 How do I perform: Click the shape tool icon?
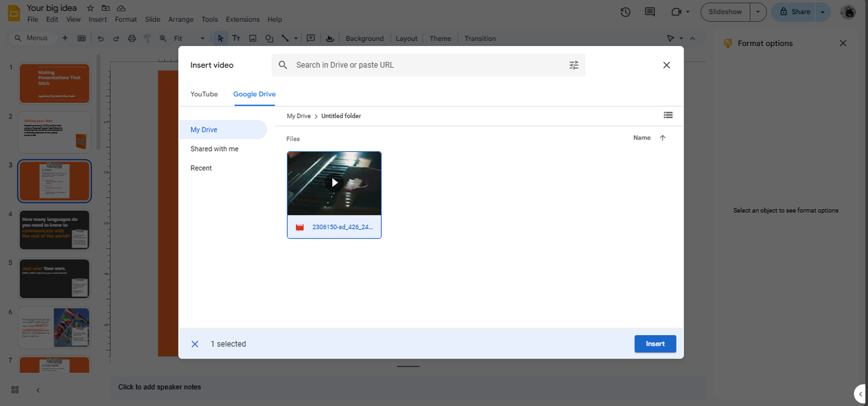(x=269, y=39)
